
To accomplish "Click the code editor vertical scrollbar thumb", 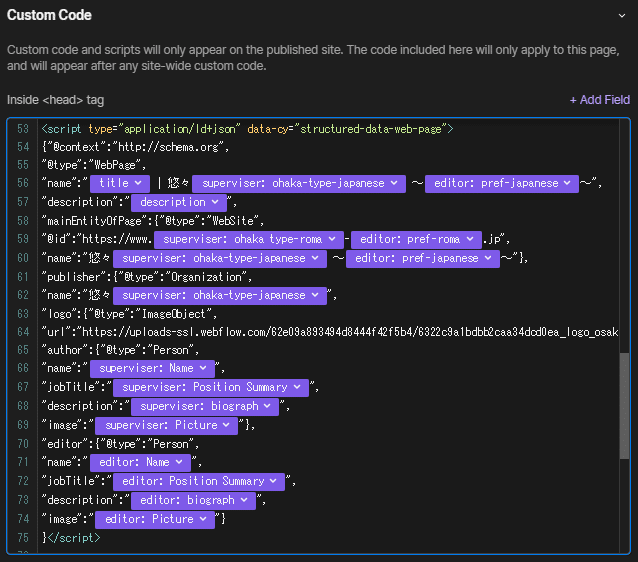I will click(x=624, y=406).
